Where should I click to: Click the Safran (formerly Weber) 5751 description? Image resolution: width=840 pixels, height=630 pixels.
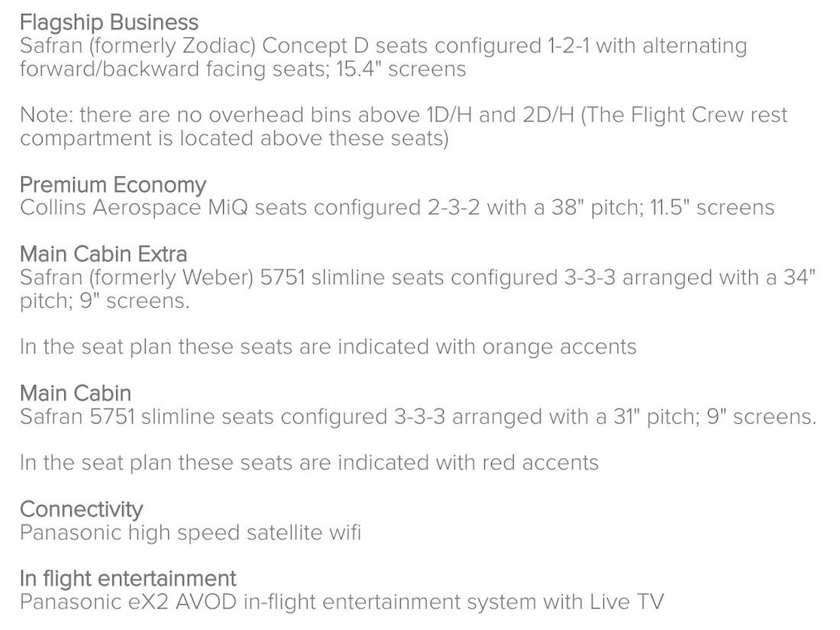click(418, 289)
